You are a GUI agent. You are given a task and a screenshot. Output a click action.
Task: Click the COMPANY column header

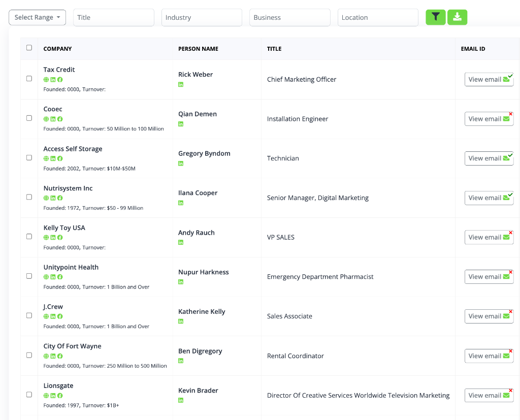pos(57,49)
